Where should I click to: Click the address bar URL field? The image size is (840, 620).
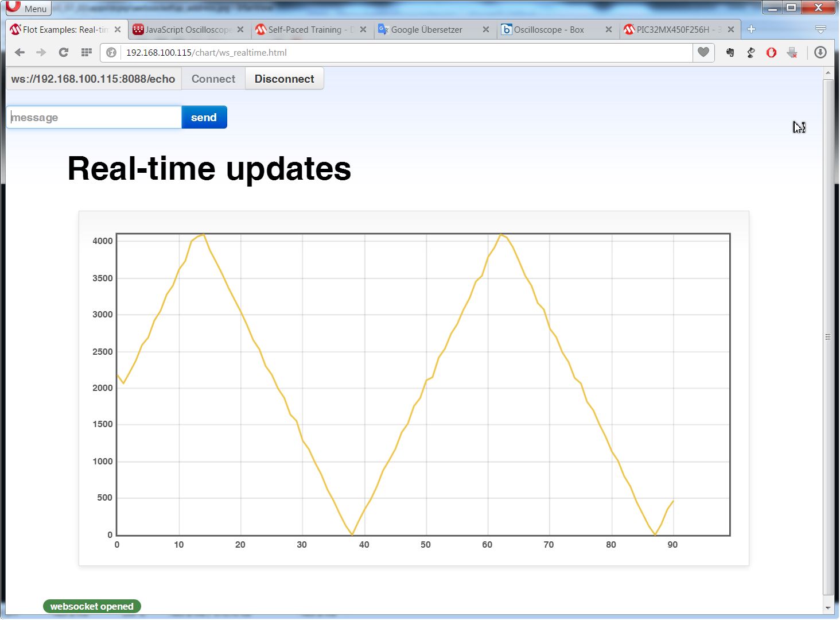point(402,52)
